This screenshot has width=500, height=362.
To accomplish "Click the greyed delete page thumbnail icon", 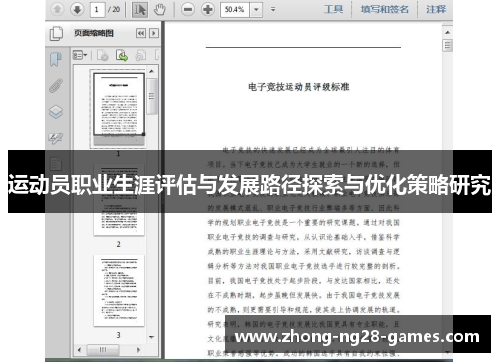I will 103,55.
